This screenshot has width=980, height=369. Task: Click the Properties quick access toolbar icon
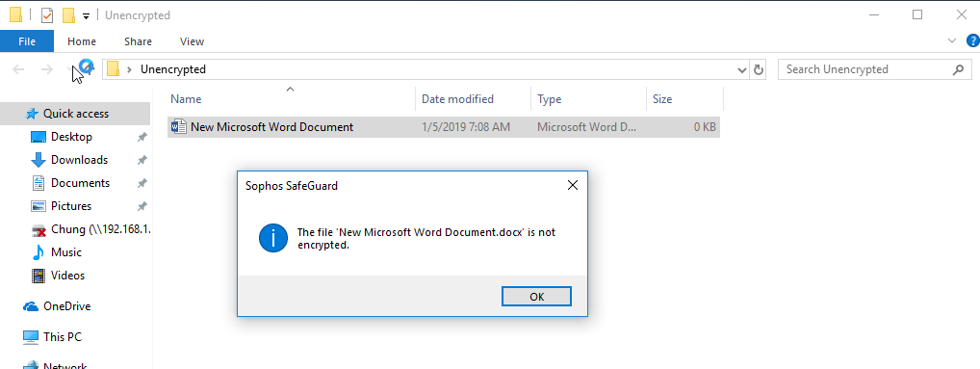coord(47,15)
